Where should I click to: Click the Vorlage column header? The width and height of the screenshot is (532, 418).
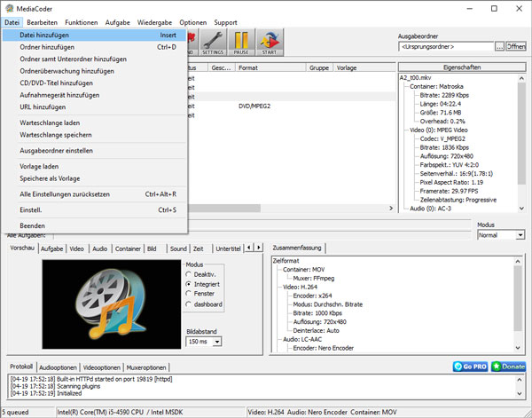click(364, 68)
